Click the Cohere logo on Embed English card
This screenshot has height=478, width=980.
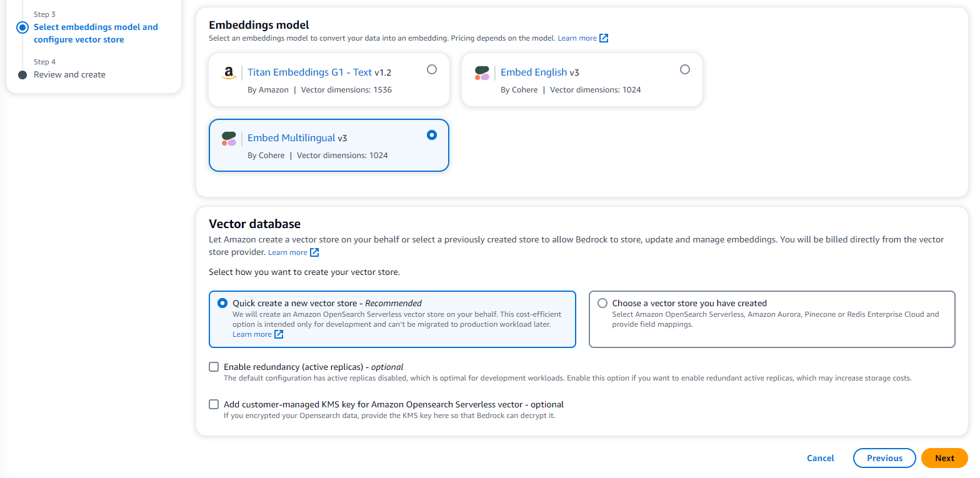(x=482, y=73)
